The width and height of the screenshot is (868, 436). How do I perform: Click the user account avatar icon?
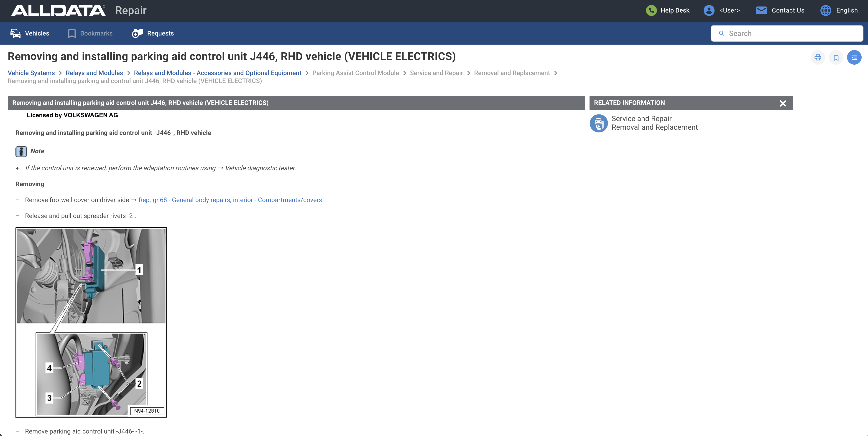[x=709, y=10]
